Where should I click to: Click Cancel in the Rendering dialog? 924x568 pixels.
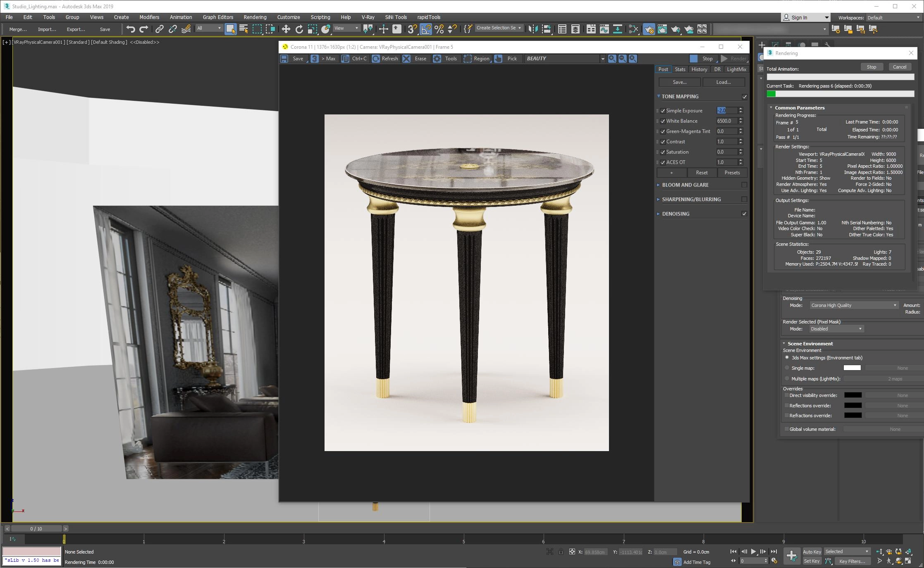(x=900, y=67)
